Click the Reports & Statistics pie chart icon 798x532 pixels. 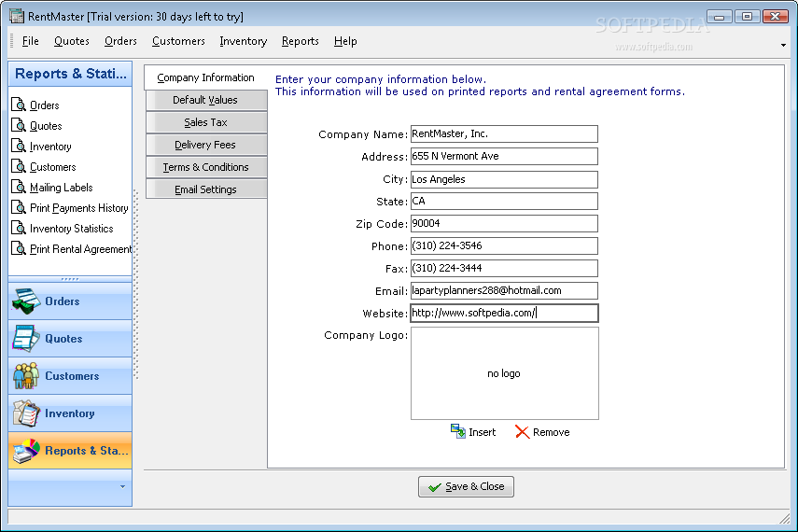[x=26, y=451]
